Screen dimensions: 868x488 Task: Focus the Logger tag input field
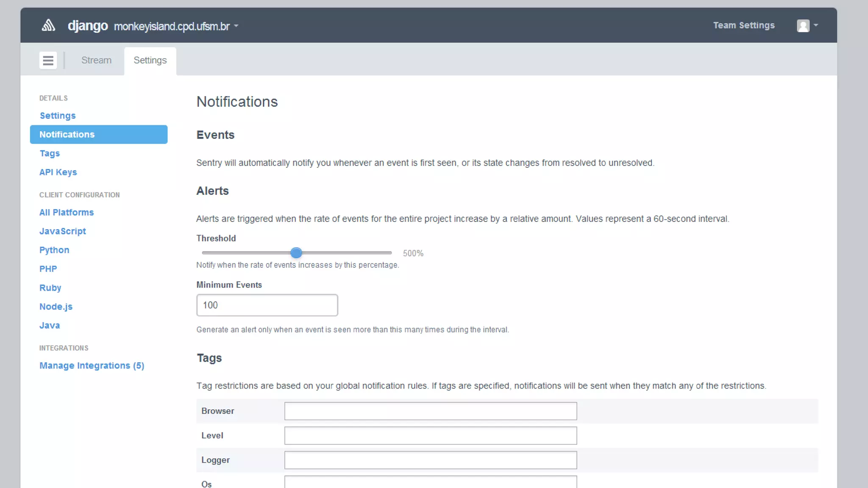pos(430,460)
